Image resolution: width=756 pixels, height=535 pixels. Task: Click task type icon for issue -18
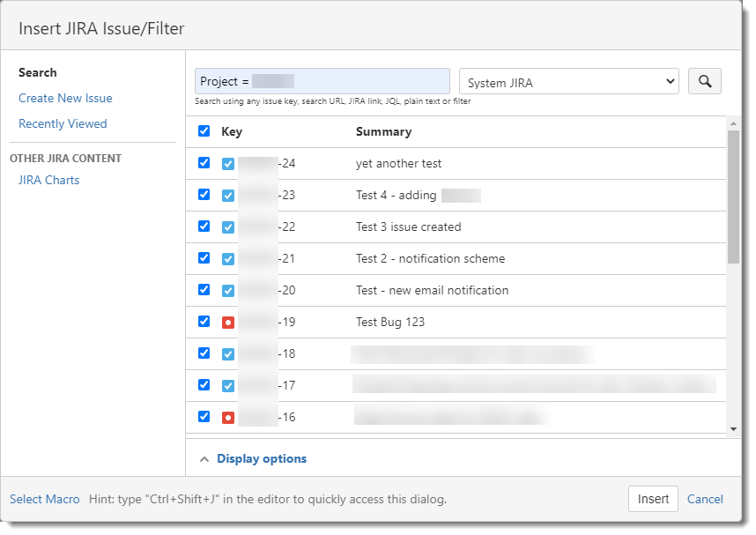click(228, 354)
